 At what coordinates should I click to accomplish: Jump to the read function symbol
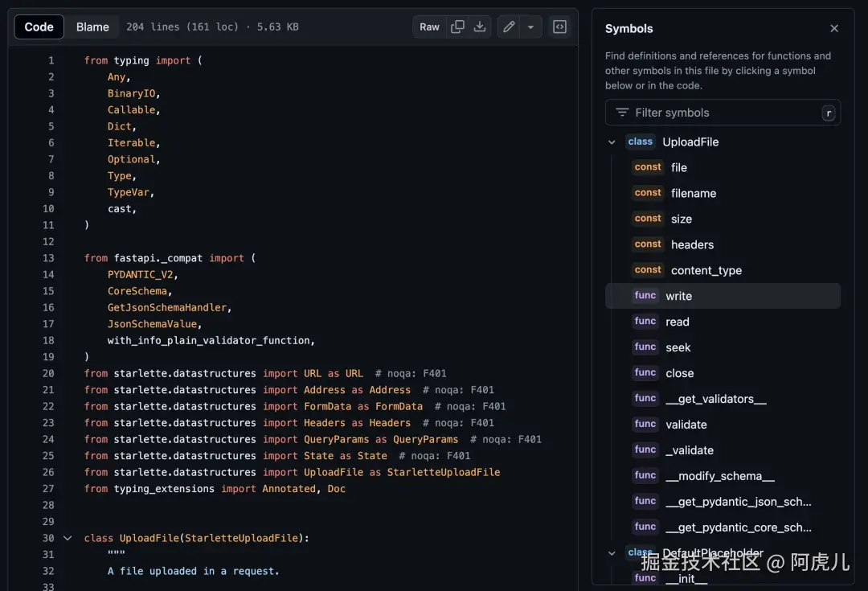click(x=723, y=322)
